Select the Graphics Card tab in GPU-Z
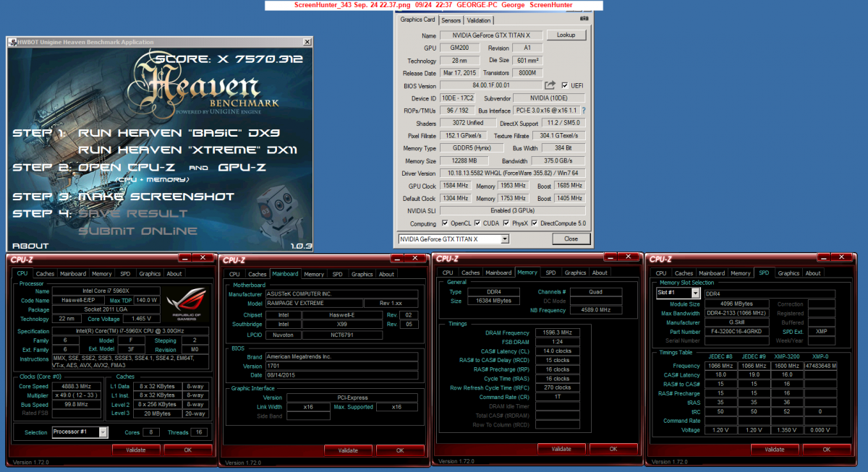Viewport: 868px width, 472px height. click(x=418, y=20)
